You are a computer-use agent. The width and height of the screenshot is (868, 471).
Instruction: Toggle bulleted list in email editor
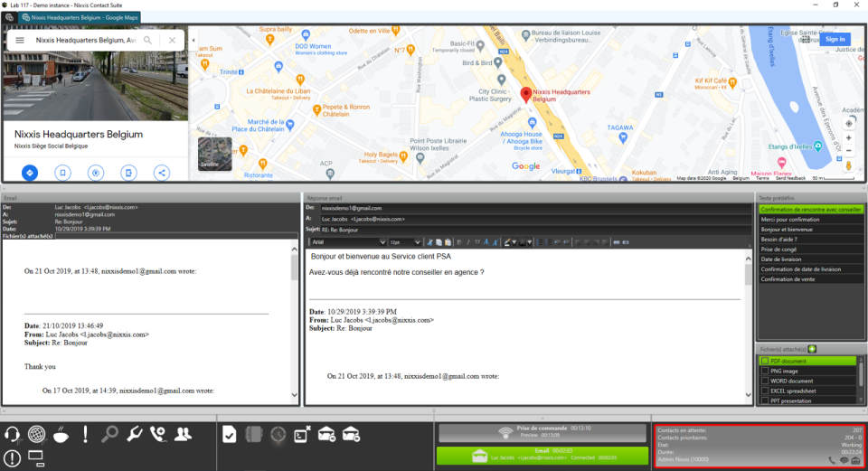point(549,242)
